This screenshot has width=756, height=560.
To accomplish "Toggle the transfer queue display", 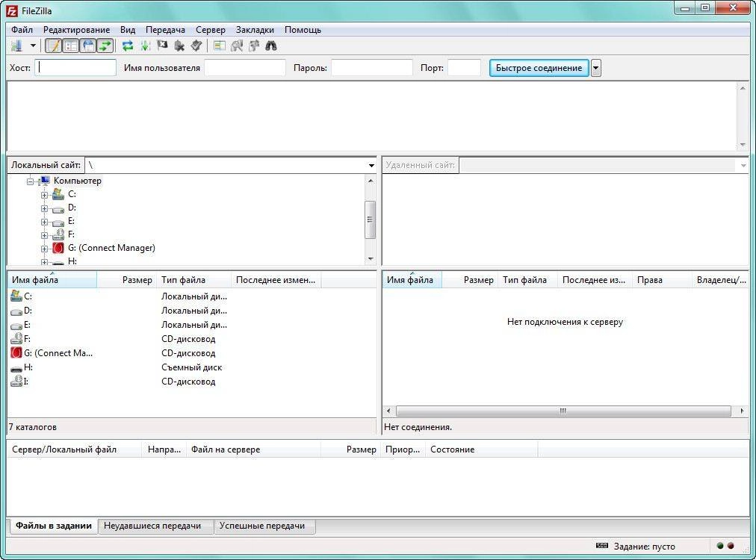I will pyautogui.click(x=105, y=46).
